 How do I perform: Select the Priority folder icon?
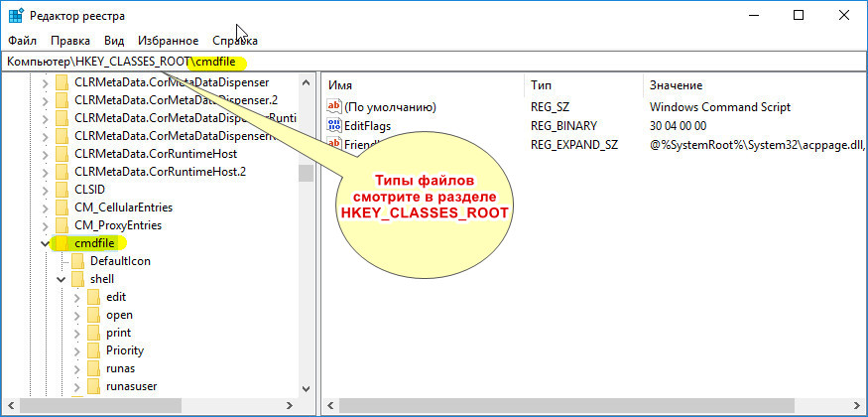click(x=94, y=350)
